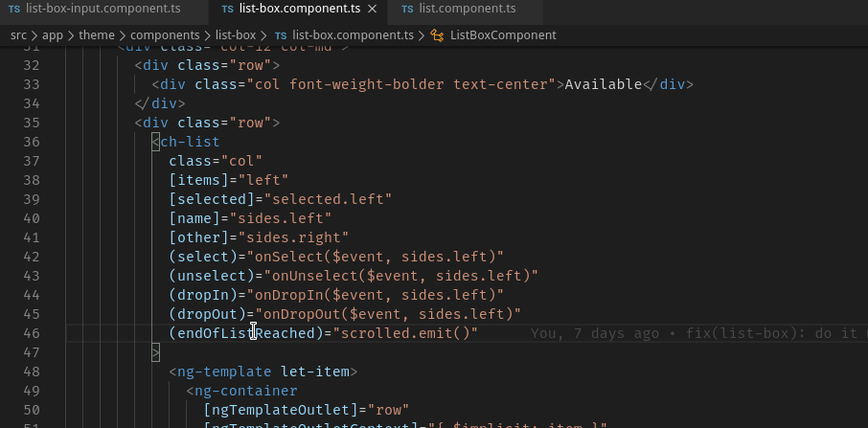Open ListBoxComponent breadcrumb symbol
Screen dimensions: 868x428
pos(503,35)
